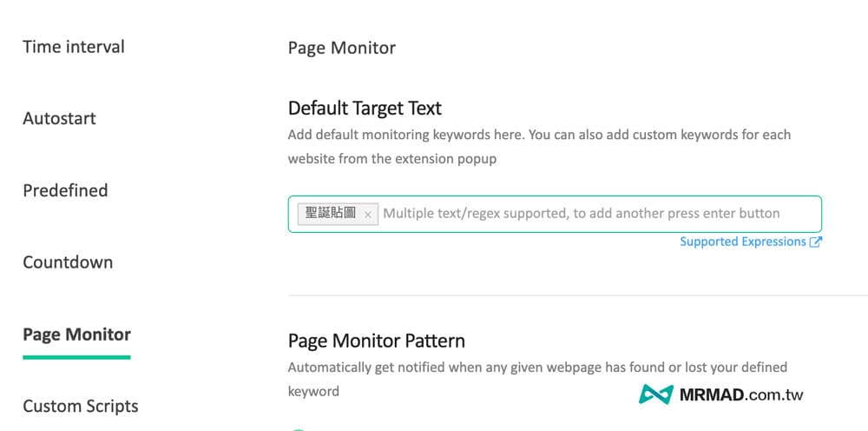Click the default monitoring keywords description text
This screenshot has width=868, height=431.
pyautogui.click(x=539, y=147)
